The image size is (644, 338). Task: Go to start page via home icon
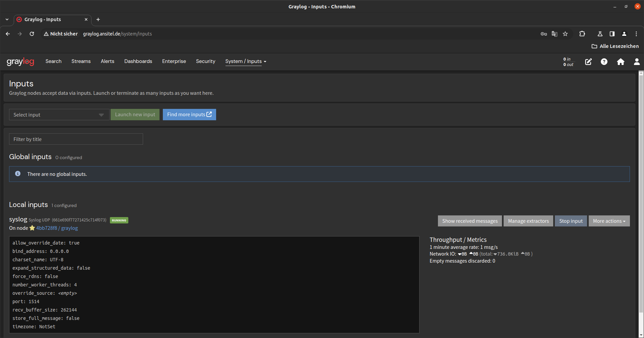click(621, 62)
